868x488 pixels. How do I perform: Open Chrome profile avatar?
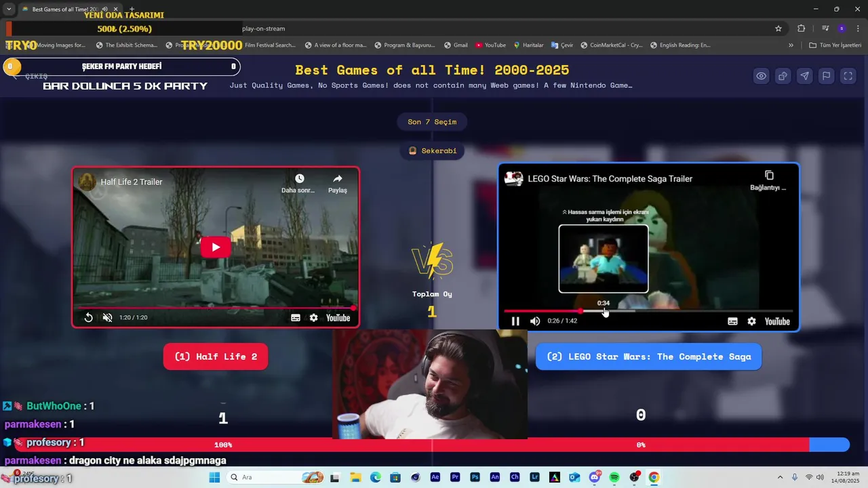pos(842,28)
